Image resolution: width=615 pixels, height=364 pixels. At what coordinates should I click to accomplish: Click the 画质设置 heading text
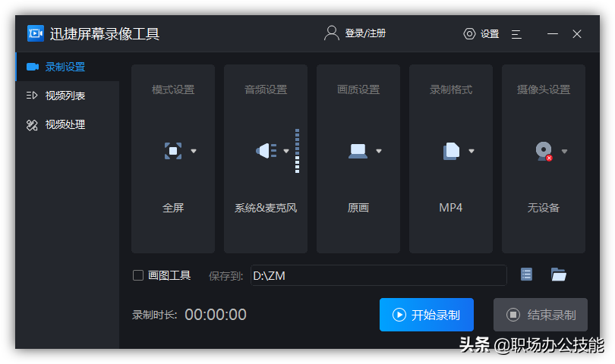358,89
